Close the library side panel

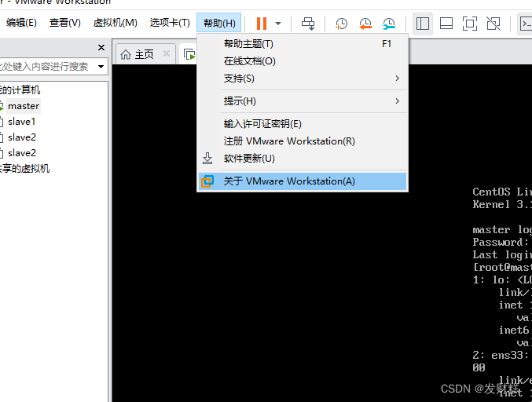tap(101, 47)
